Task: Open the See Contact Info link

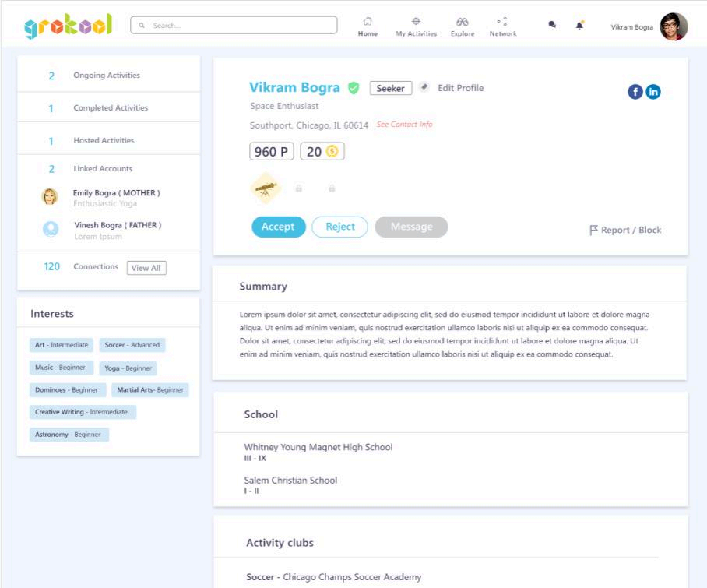Action: pyautogui.click(x=404, y=125)
